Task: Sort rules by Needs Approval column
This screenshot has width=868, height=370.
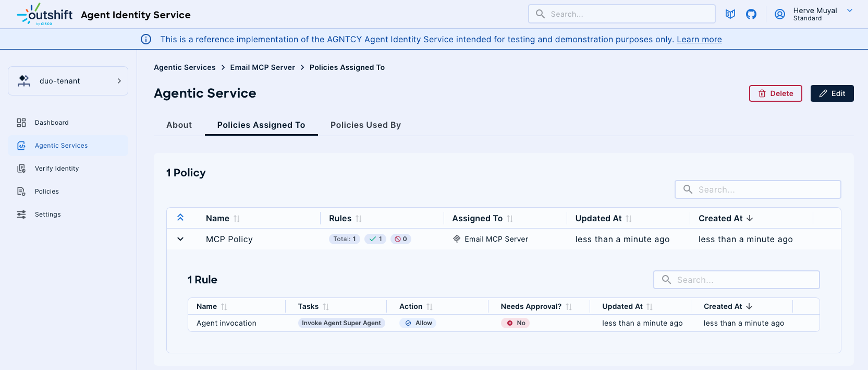Action: pos(569,307)
